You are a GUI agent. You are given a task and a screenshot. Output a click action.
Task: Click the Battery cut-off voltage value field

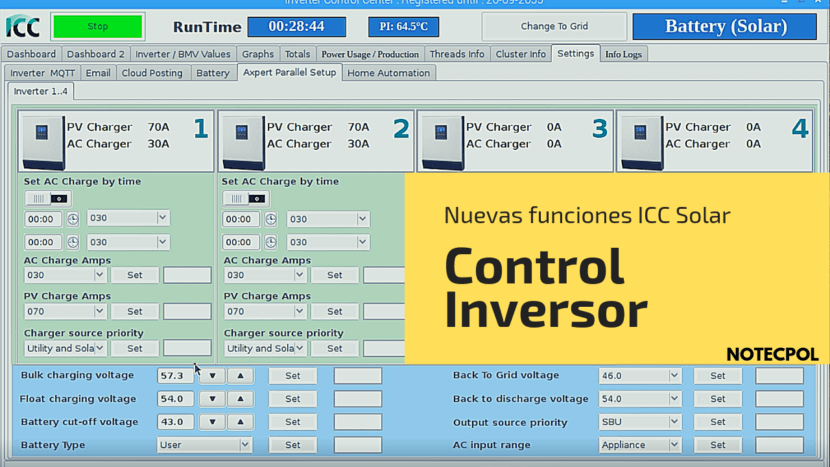click(175, 422)
